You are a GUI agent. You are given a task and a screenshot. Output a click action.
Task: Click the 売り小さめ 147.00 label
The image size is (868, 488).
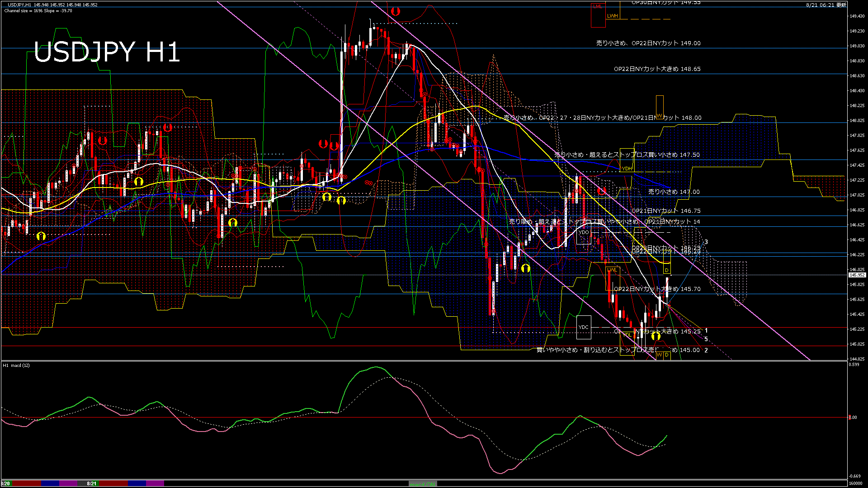[674, 192]
